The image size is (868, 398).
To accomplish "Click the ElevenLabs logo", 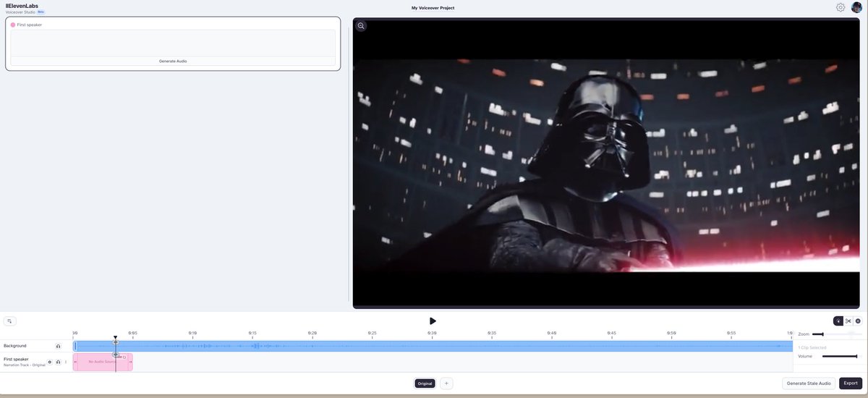I will 21,5.
